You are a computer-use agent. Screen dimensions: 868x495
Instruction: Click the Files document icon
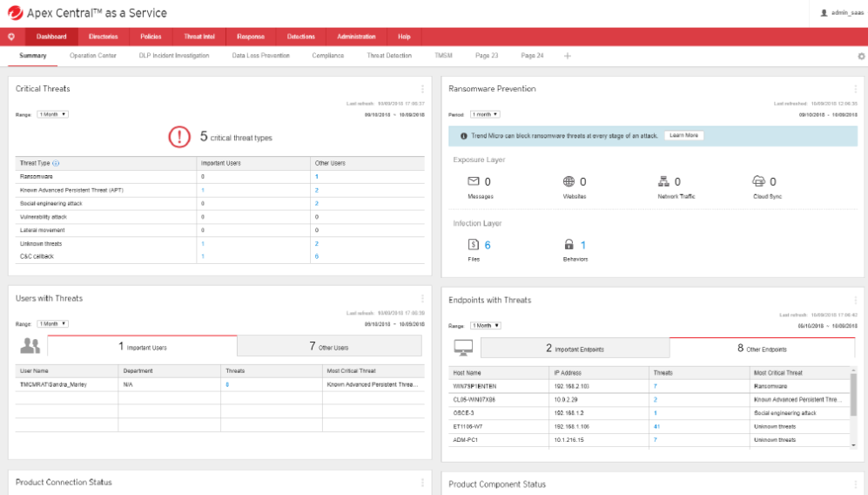tap(474, 244)
